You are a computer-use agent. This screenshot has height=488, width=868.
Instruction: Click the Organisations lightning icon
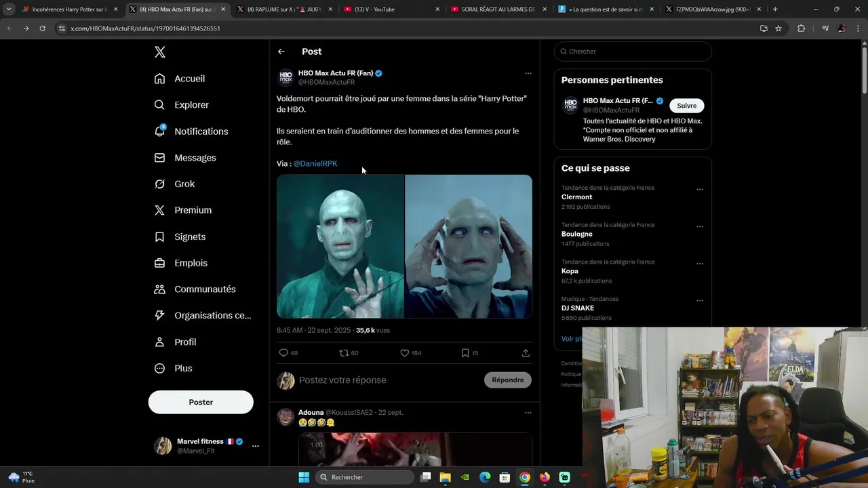coord(159,315)
